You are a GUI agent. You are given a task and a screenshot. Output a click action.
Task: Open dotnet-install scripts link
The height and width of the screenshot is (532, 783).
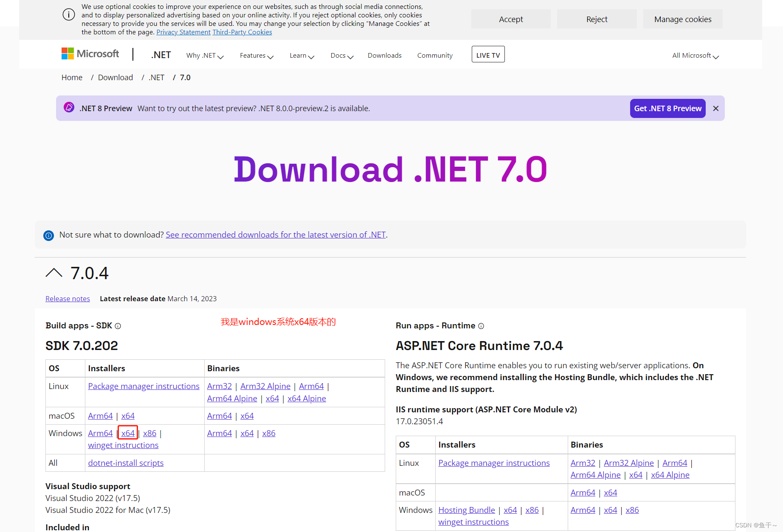coord(126,463)
